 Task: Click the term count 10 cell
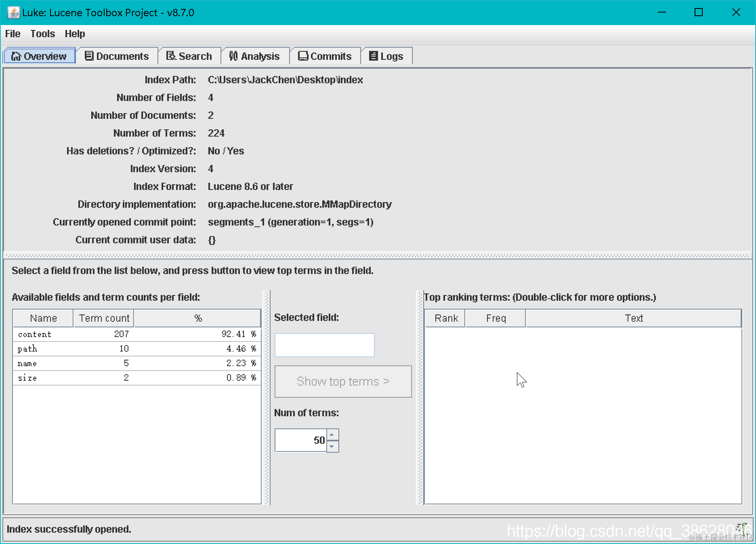[104, 349]
